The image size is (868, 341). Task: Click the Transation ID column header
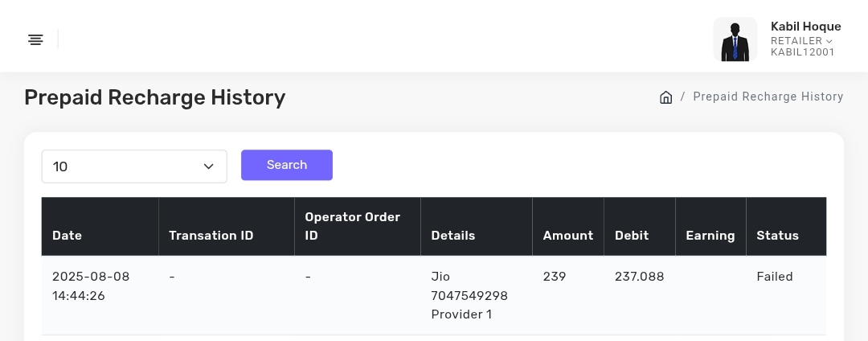coord(211,236)
